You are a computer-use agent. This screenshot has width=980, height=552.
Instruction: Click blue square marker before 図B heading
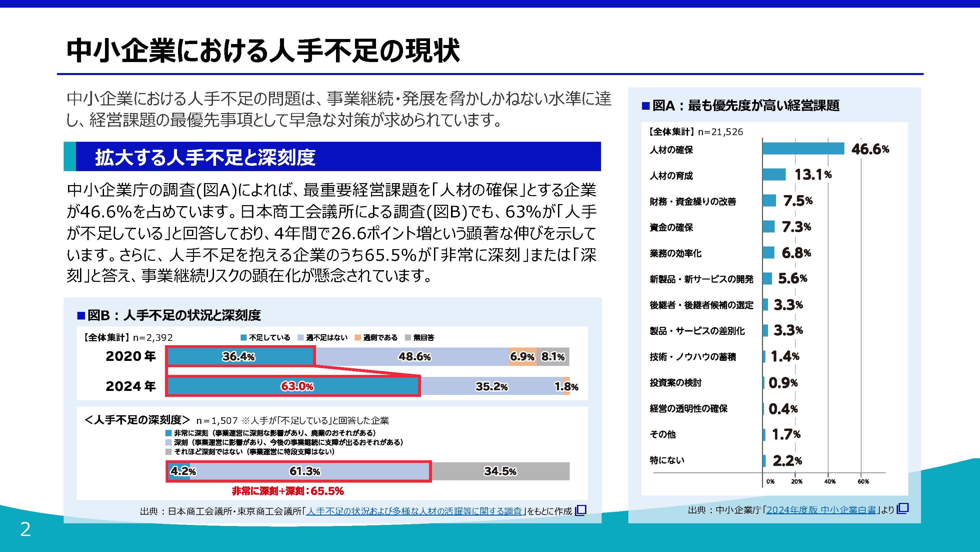81,316
